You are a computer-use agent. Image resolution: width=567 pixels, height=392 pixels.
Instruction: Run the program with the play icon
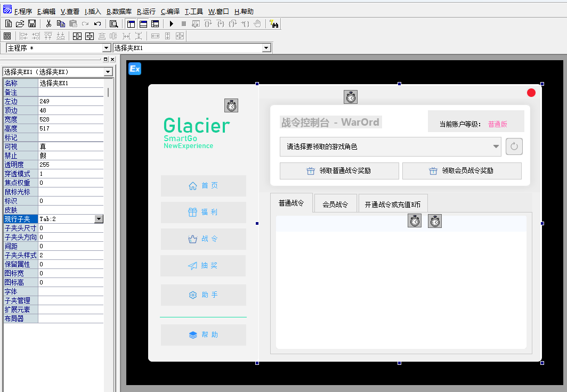(172, 24)
